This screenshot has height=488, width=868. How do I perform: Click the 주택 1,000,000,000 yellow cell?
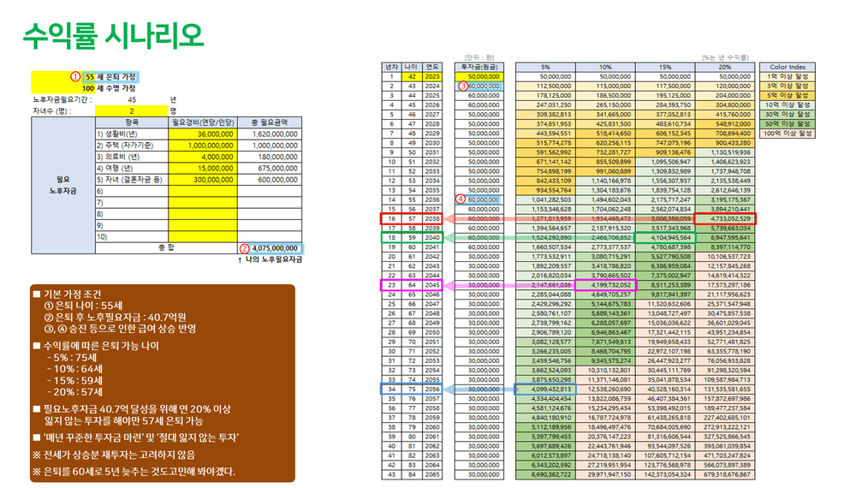coord(203,146)
